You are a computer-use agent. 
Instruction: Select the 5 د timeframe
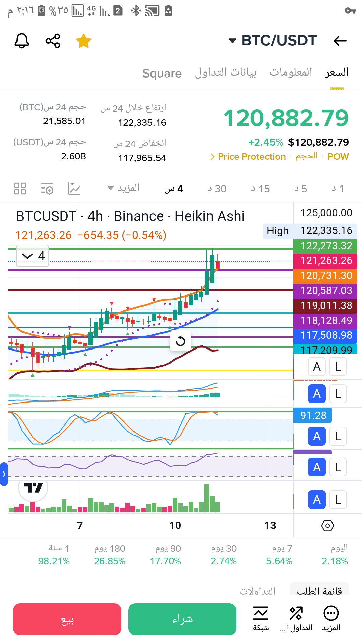coord(301,189)
